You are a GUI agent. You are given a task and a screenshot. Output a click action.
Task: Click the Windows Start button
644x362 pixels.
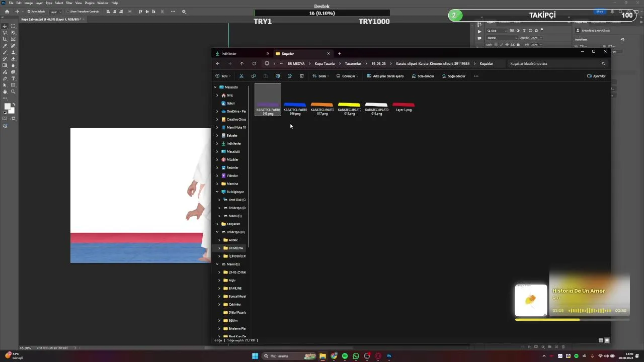255,356
